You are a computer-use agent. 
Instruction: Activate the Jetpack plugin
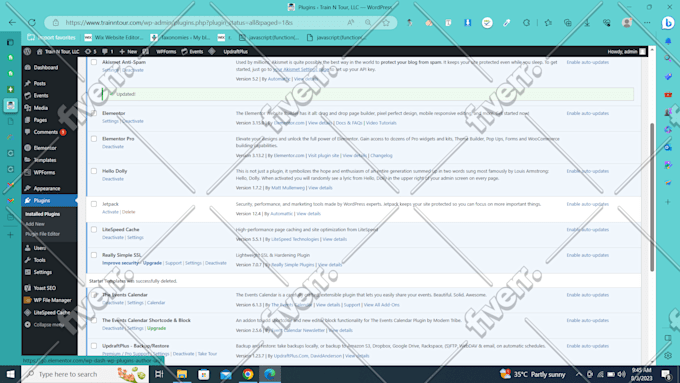click(x=110, y=212)
